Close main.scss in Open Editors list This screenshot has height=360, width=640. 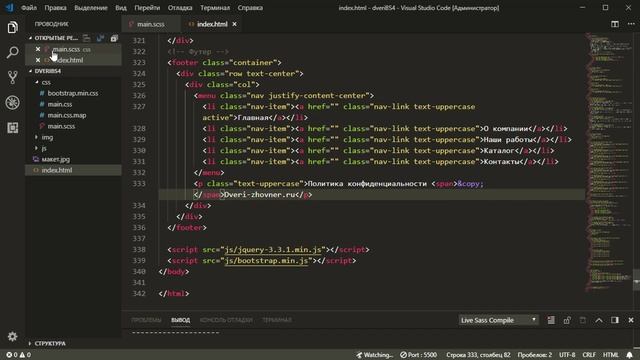(x=38, y=49)
